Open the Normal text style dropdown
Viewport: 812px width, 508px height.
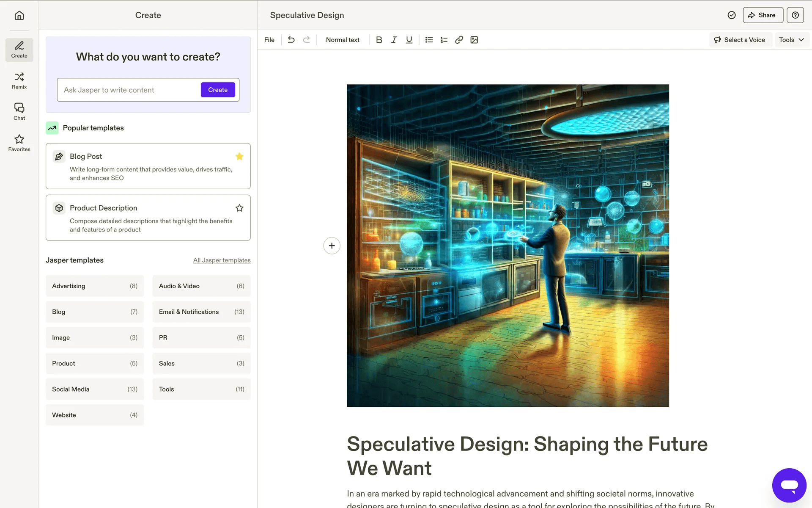click(x=343, y=40)
